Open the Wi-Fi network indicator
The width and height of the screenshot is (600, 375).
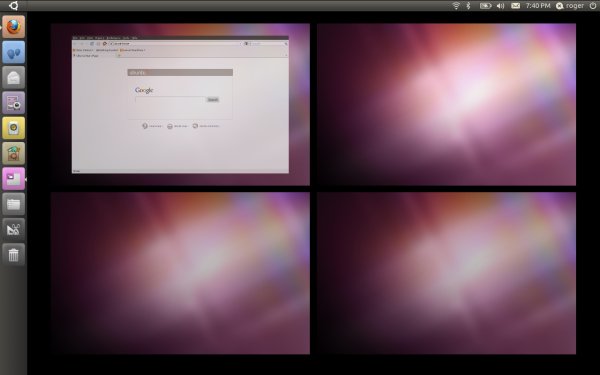click(456, 5)
